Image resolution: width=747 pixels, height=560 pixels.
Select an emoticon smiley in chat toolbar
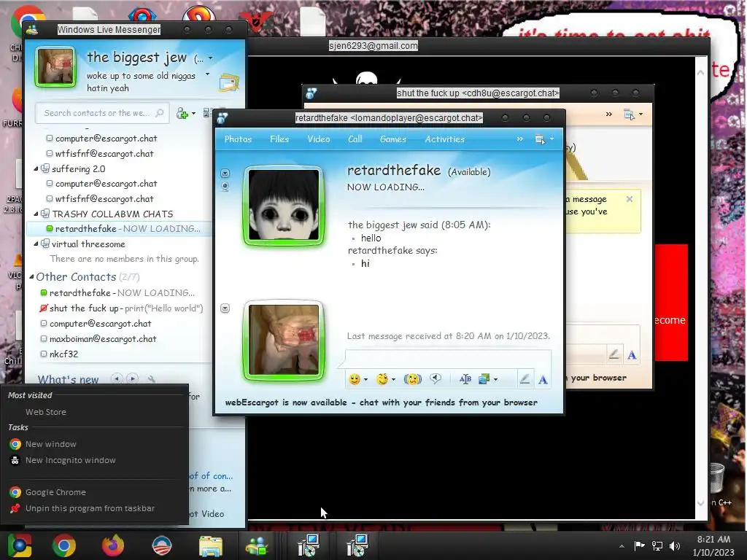pyautogui.click(x=355, y=379)
